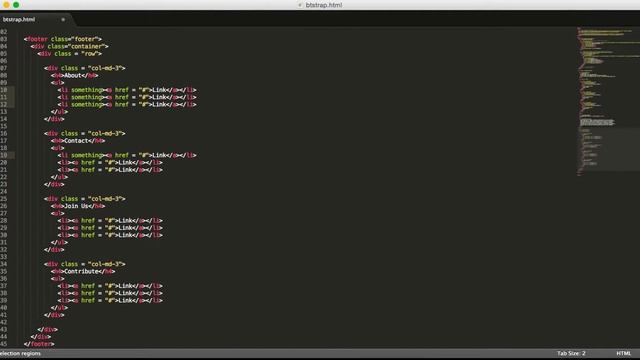The height and width of the screenshot is (360, 640).
Task: Click the green zoom window button
Action: coord(16,5)
